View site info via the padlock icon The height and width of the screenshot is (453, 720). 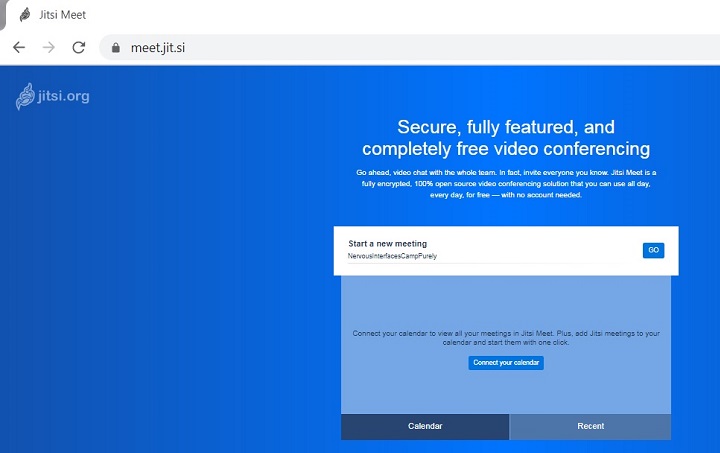pyautogui.click(x=116, y=48)
